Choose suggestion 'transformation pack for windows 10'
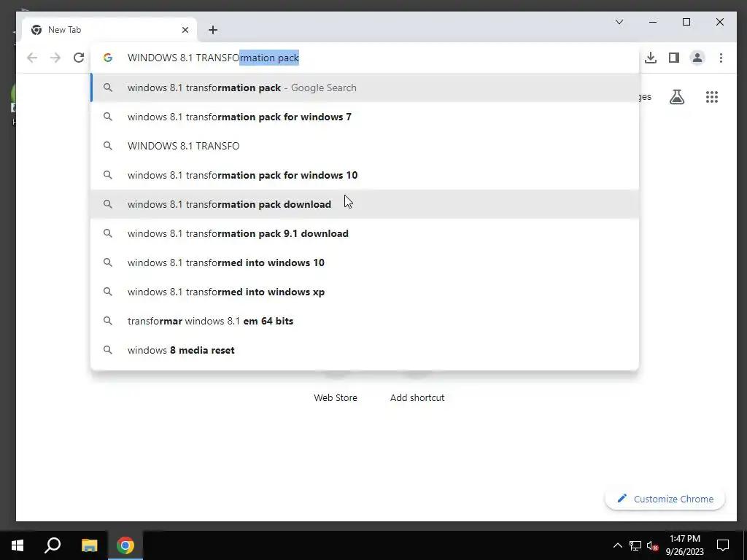The image size is (747, 560). (x=365, y=175)
